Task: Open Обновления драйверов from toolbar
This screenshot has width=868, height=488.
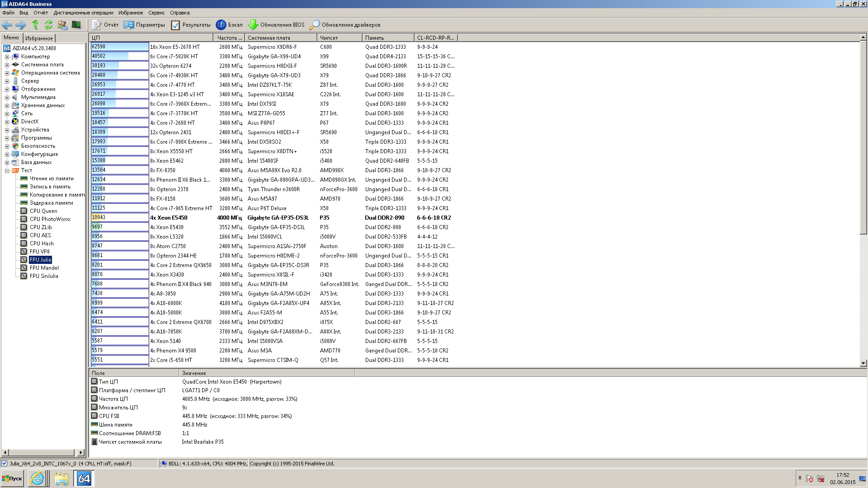Action: click(x=345, y=25)
